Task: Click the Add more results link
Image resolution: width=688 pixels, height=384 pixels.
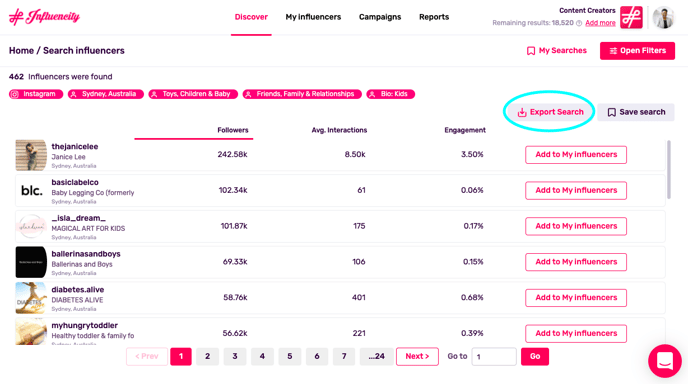Action: tap(600, 23)
